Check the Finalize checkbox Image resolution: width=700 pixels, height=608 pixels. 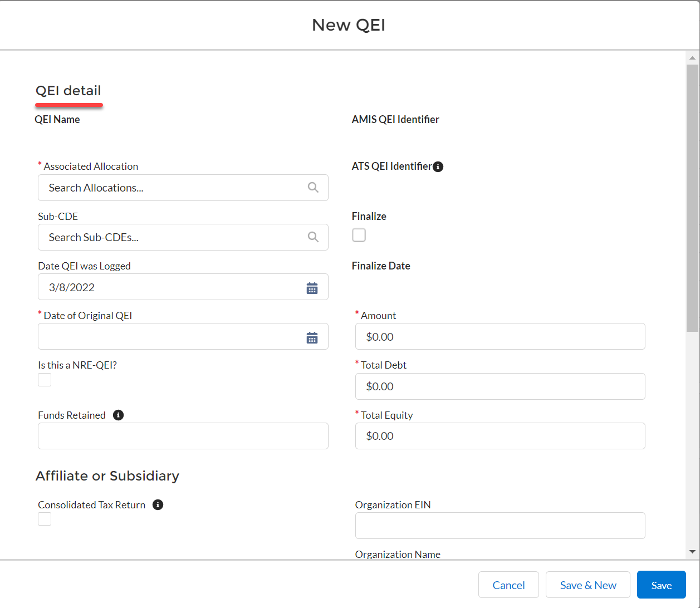point(359,235)
